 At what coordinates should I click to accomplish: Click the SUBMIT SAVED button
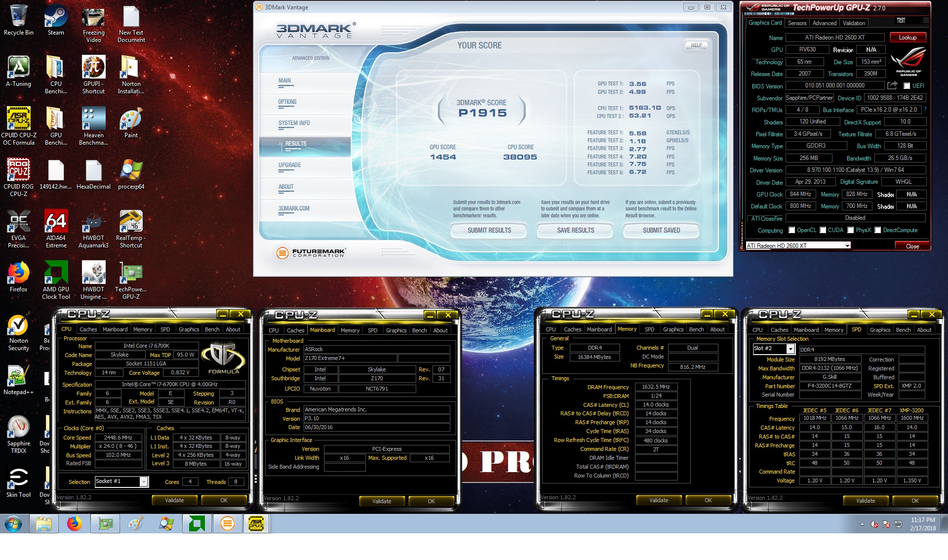click(x=661, y=231)
